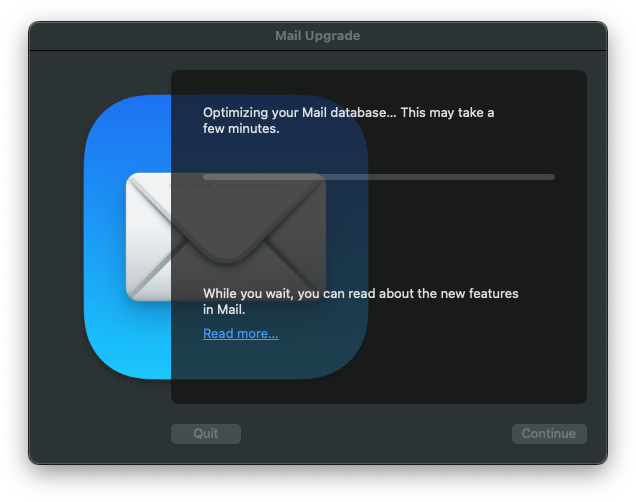Screen dimensions: 636x502
Task: Click the Mail Upgrade window title
Action: pyautogui.click(x=318, y=36)
